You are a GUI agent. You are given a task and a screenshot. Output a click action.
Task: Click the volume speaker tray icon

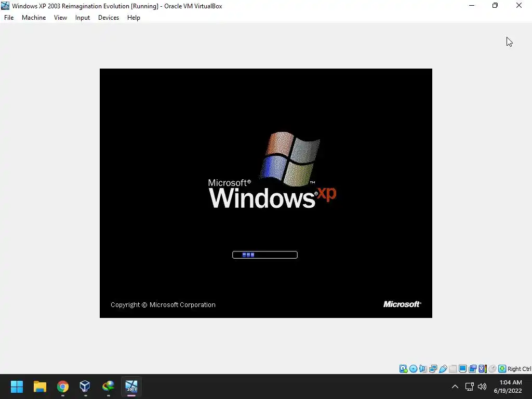point(482,387)
